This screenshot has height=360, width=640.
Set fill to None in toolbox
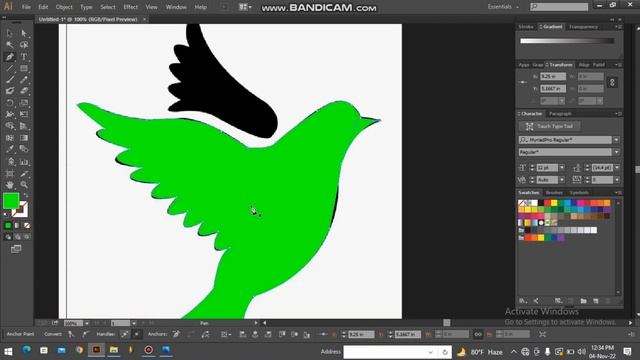click(x=27, y=225)
